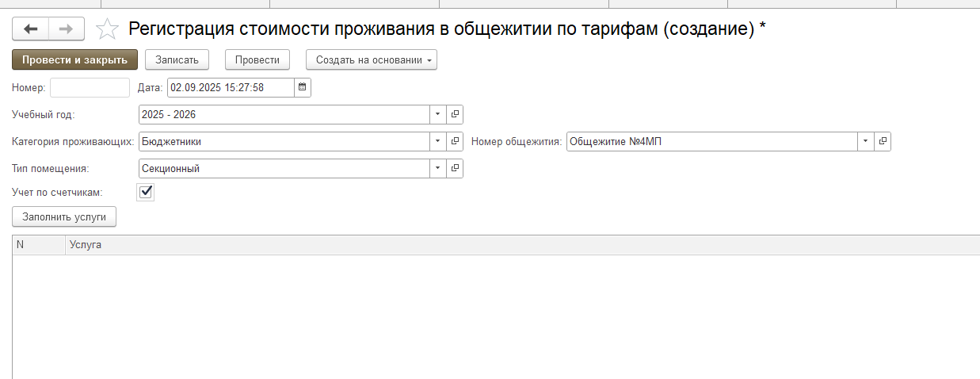Click the Провести и закрыть button

(x=74, y=59)
